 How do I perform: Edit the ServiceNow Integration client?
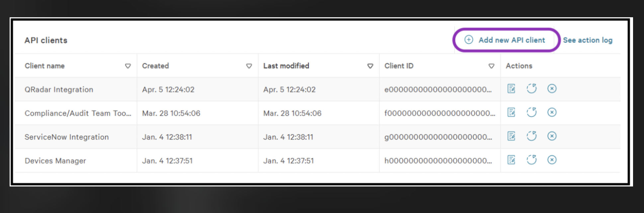[511, 136]
